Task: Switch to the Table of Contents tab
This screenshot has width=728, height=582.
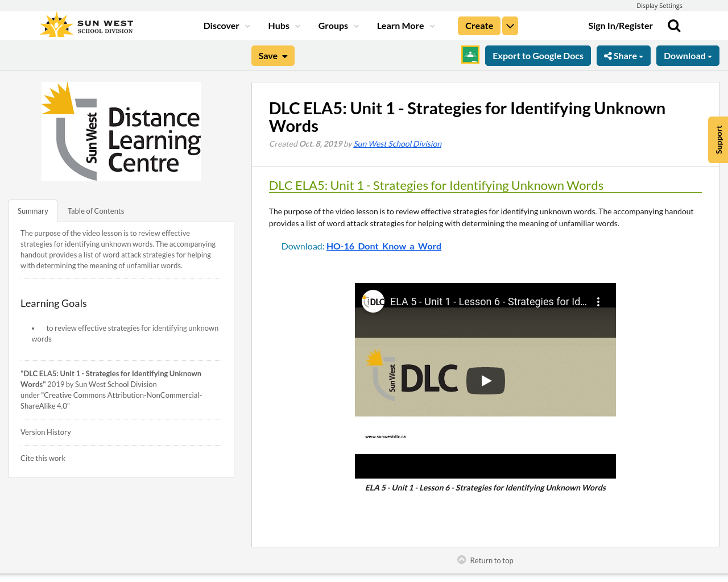Action: (95, 210)
